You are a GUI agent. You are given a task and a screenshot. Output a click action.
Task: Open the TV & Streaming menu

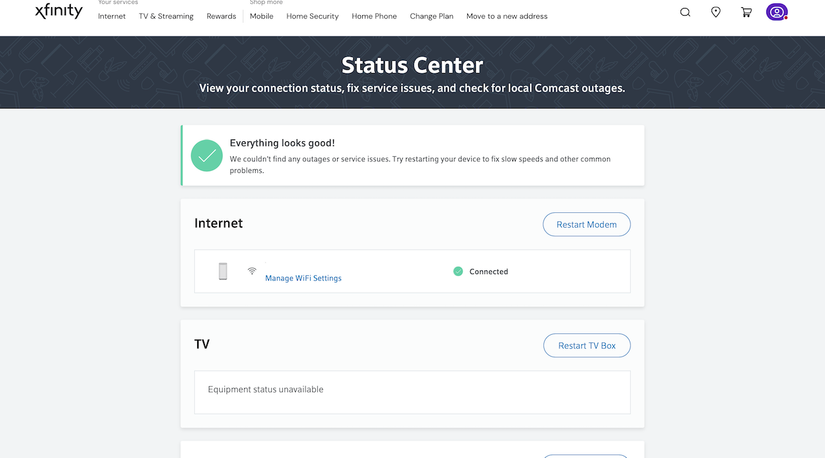[166, 16]
